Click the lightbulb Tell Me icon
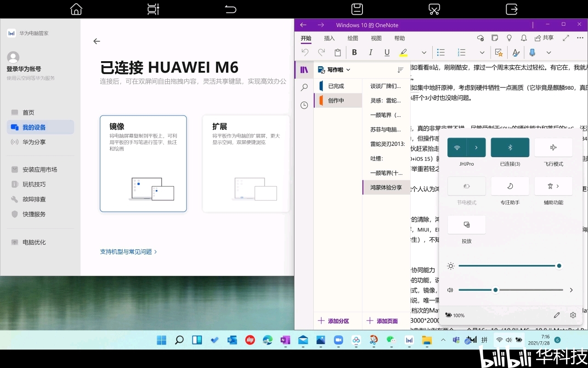 click(509, 38)
